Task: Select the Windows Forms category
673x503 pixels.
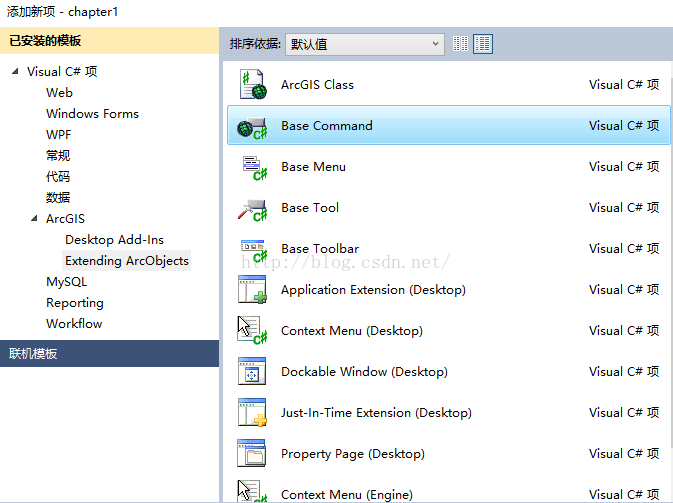Action: pos(92,114)
